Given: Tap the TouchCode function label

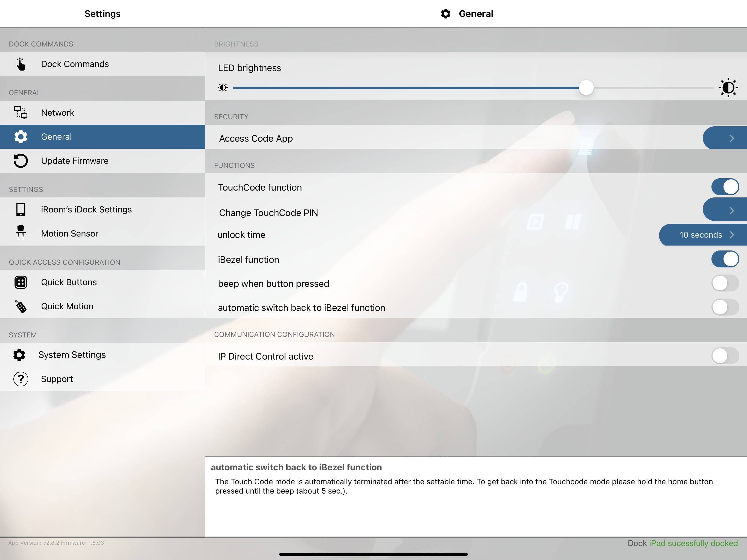Looking at the screenshot, I should [x=260, y=188].
